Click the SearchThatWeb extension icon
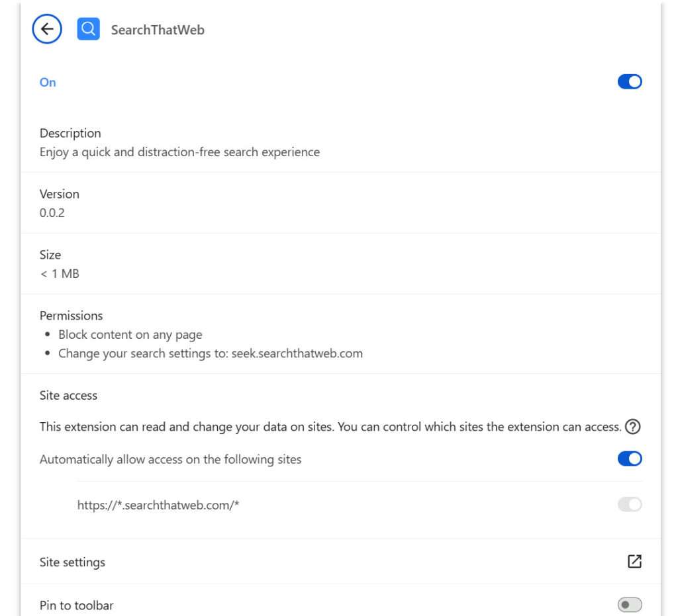678x616 pixels. (x=88, y=28)
